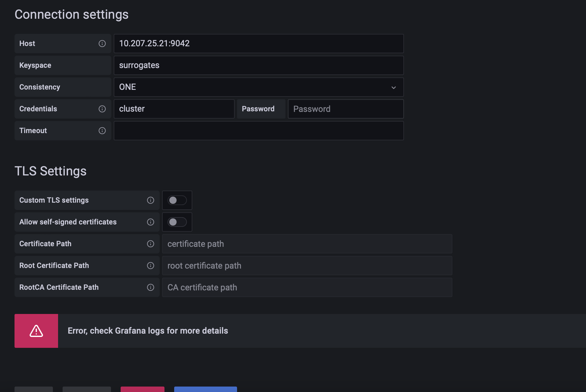Click the blue Save & test button
The image size is (586, 392).
tap(205, 390)
